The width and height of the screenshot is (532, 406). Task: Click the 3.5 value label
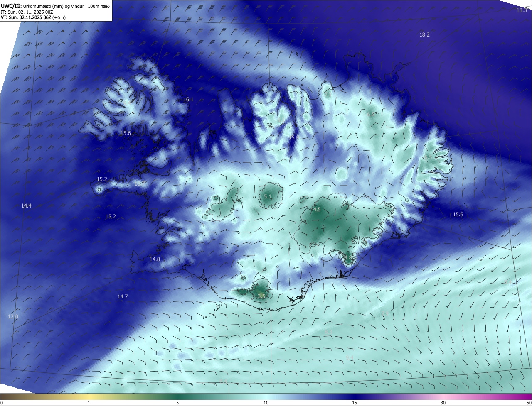coord(261,296)
